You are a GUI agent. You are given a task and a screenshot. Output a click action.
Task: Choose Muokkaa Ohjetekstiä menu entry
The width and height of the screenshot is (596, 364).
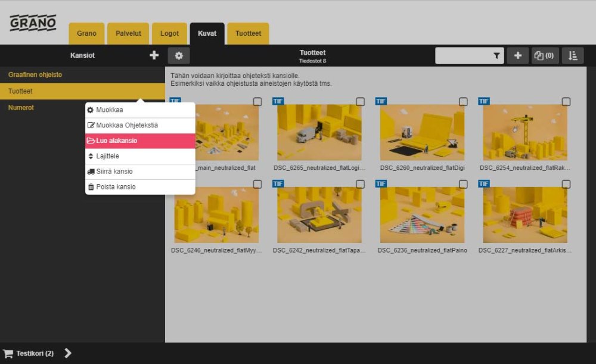140,125
